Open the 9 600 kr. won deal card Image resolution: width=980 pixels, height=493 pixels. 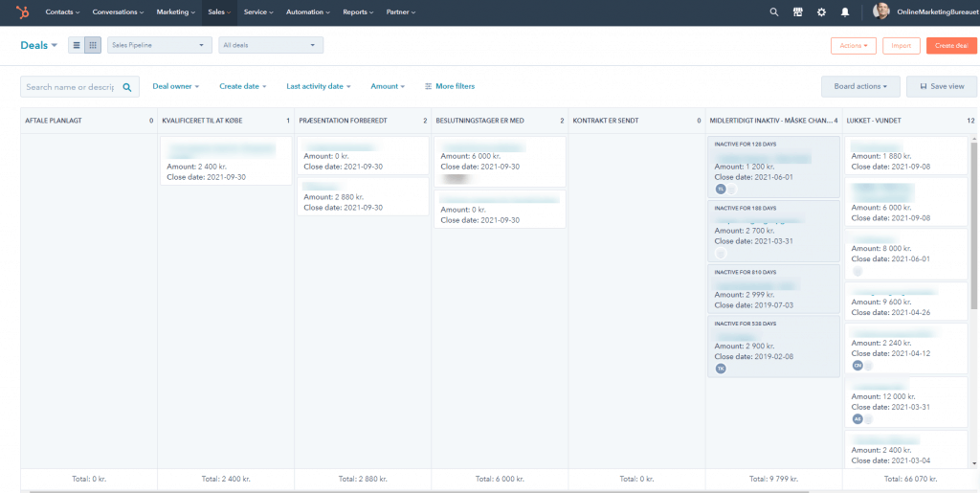[x=905, y=302]
